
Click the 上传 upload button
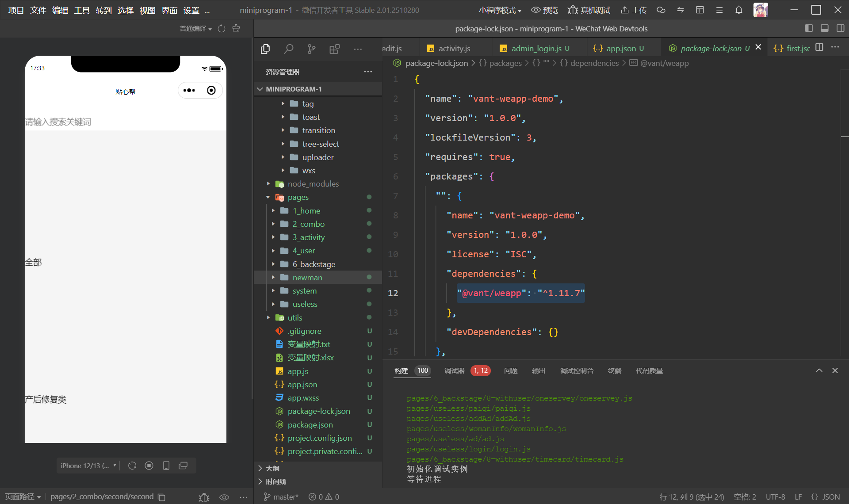pyautogui.click(x=634, y=10)
